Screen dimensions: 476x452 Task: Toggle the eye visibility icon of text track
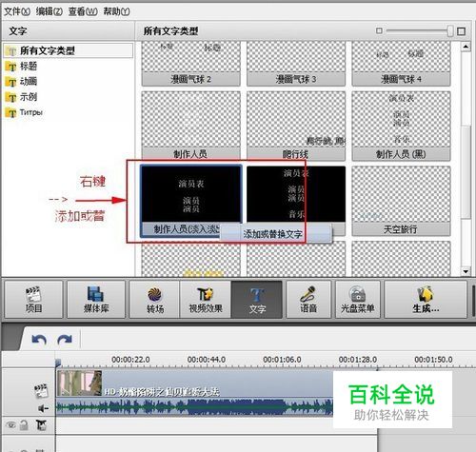coord(10,425)
